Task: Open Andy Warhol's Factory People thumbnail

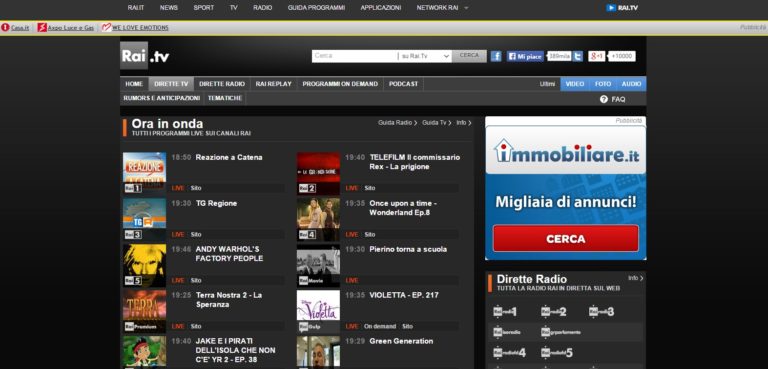Action: pyautogui.click(x=144, y=265)
